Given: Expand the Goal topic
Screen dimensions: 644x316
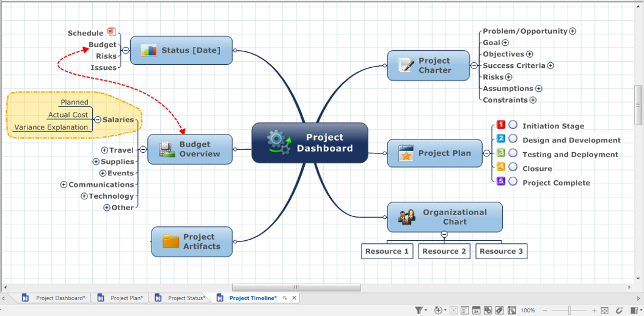Looking at the screenshot, I should (505, 42).
